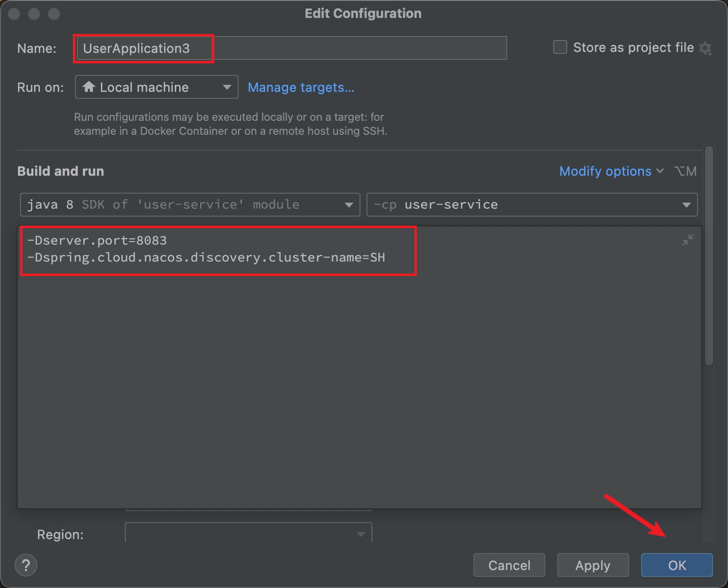
Task: Collapse the VM options field via the shrink icon
Action: [688, 240]
